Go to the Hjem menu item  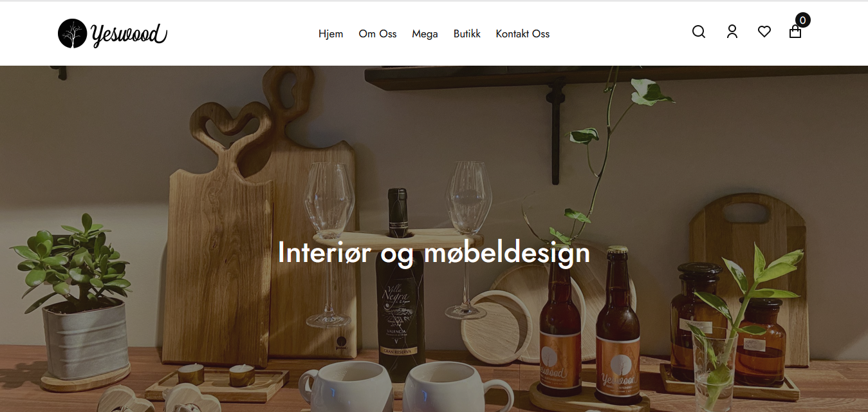[x=331, y=33]
